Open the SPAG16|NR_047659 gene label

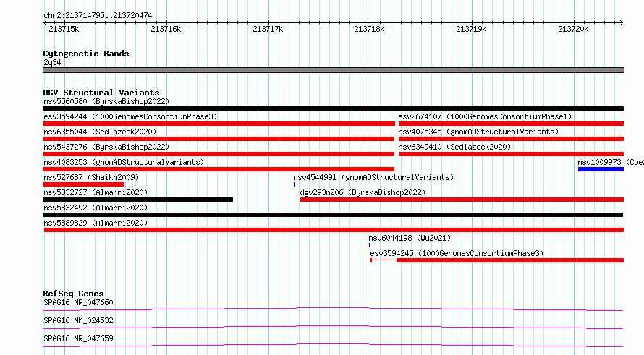(78, 338)
